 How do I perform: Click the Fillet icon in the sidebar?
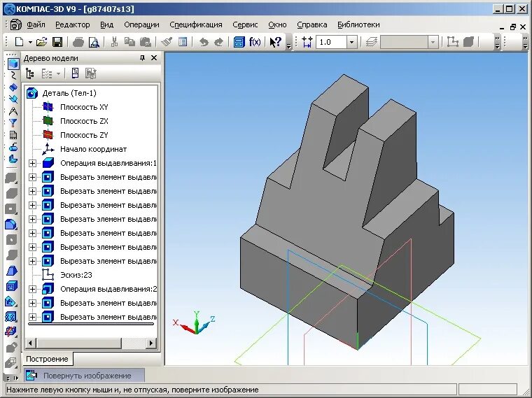[11, 225]
